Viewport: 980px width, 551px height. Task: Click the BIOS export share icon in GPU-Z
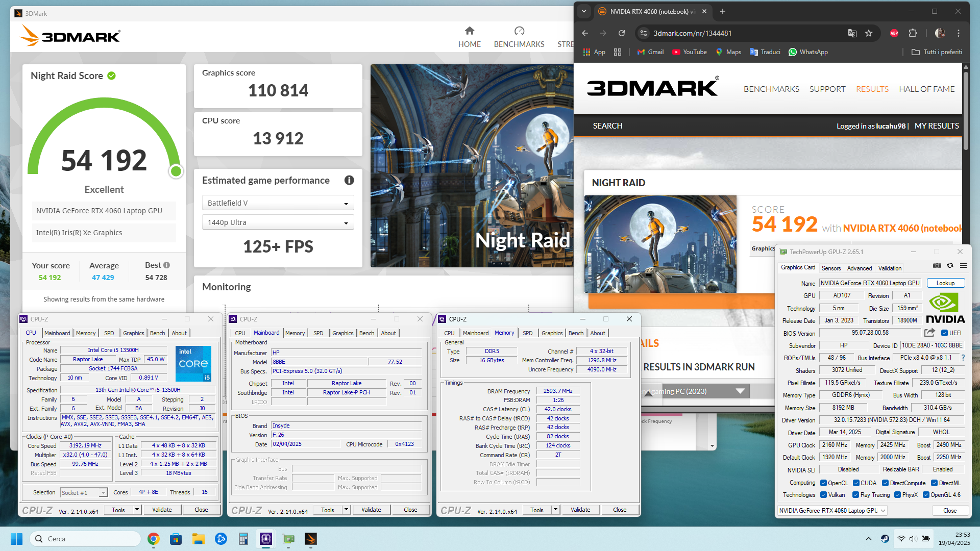[x=929, y=333]
